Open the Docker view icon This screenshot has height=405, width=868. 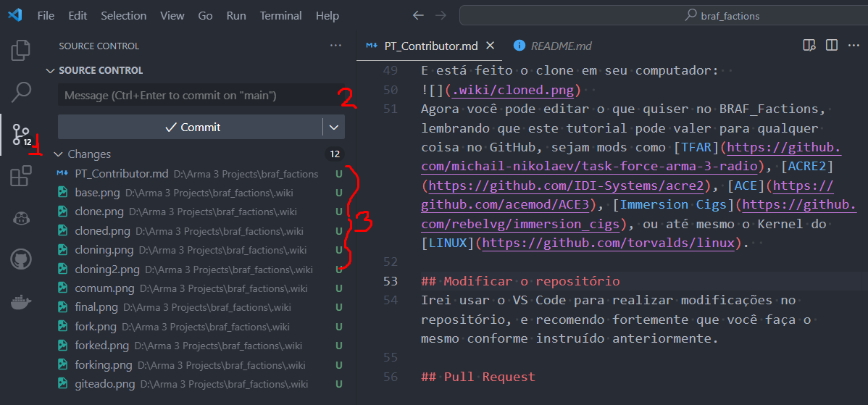click(21, 302)
